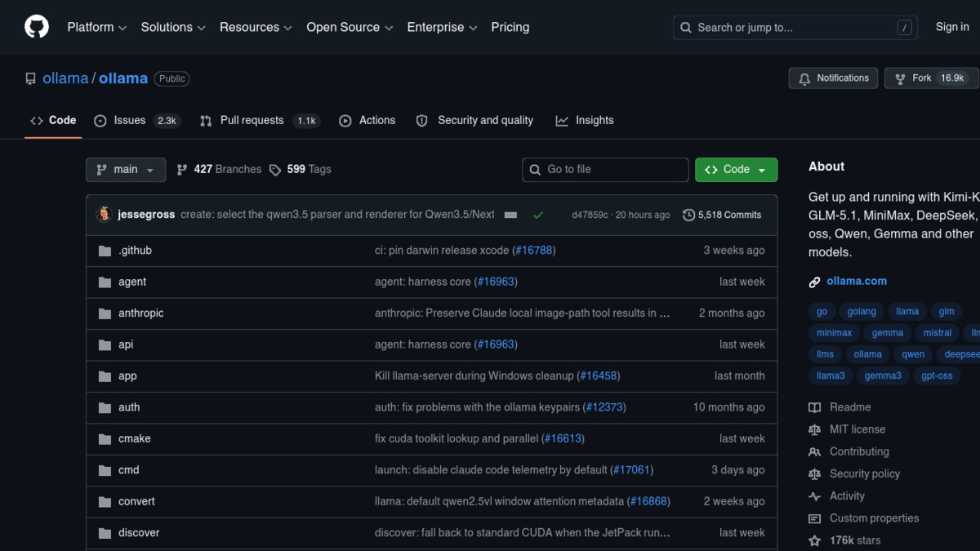Open the Open Source dropdown menu
980x551 pixels.
click(x=350, y=27)
